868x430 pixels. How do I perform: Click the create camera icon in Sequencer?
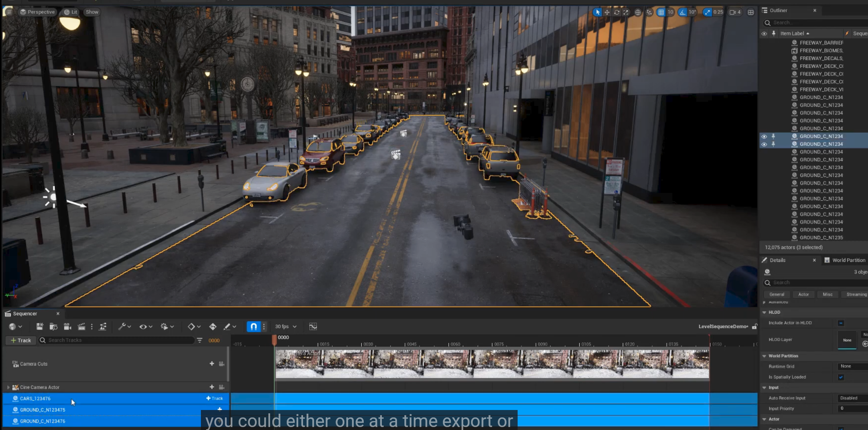(67, 326)
